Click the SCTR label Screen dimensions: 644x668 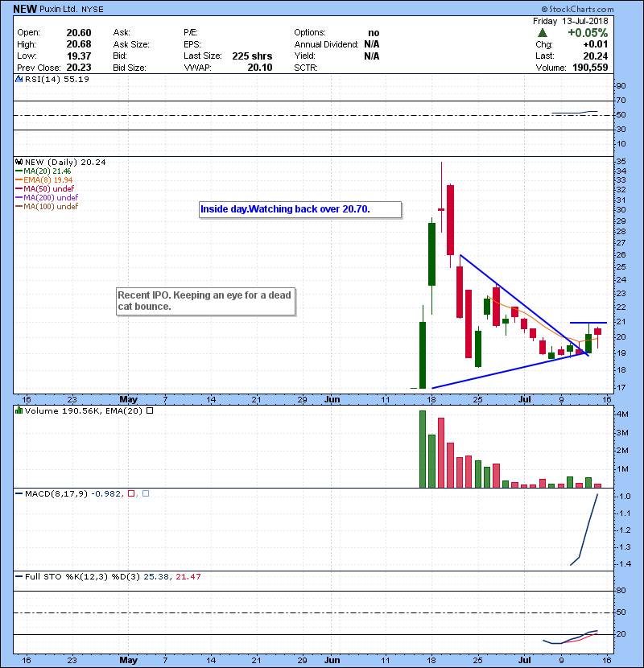point(306,68)
